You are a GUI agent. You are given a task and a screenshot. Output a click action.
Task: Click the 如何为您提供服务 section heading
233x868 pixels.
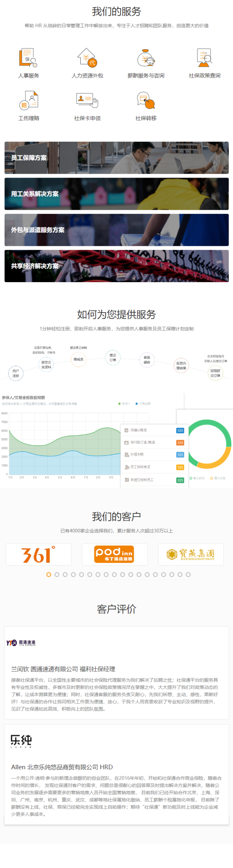click(116, 314)
